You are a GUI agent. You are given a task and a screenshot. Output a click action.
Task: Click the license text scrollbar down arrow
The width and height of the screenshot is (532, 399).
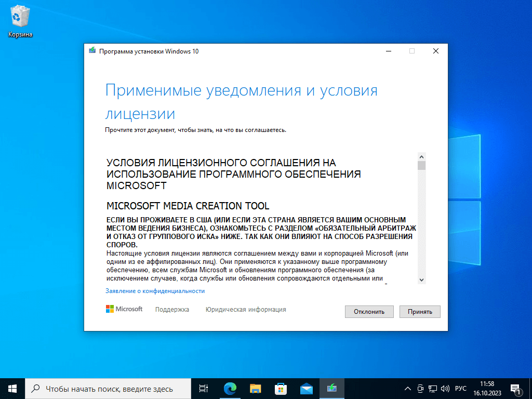pyautogui.click(x=421, y=280)
